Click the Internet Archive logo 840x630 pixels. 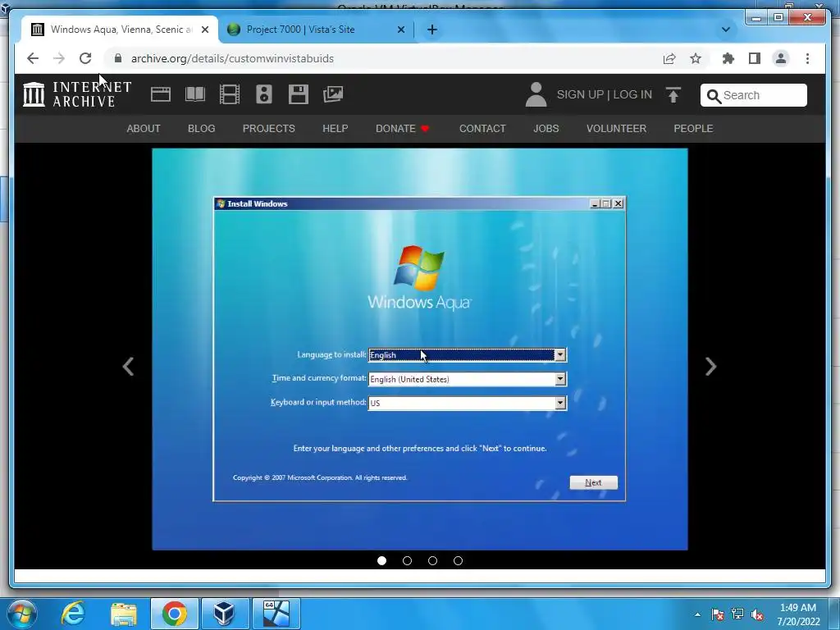pyautogui.click(x=77, y=94)
